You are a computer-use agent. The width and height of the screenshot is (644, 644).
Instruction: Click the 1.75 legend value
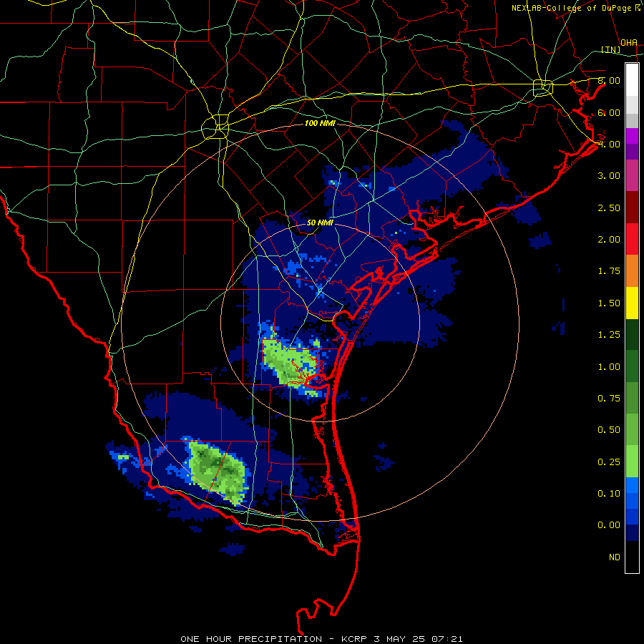(x=609, y=271)
